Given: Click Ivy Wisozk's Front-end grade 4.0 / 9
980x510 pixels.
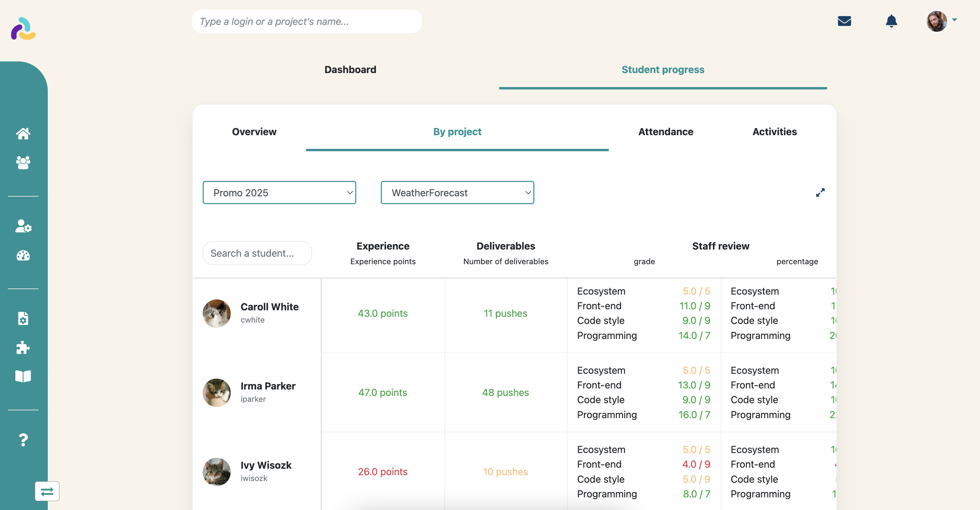Looking at the screenshot, I should click(696, 464).
